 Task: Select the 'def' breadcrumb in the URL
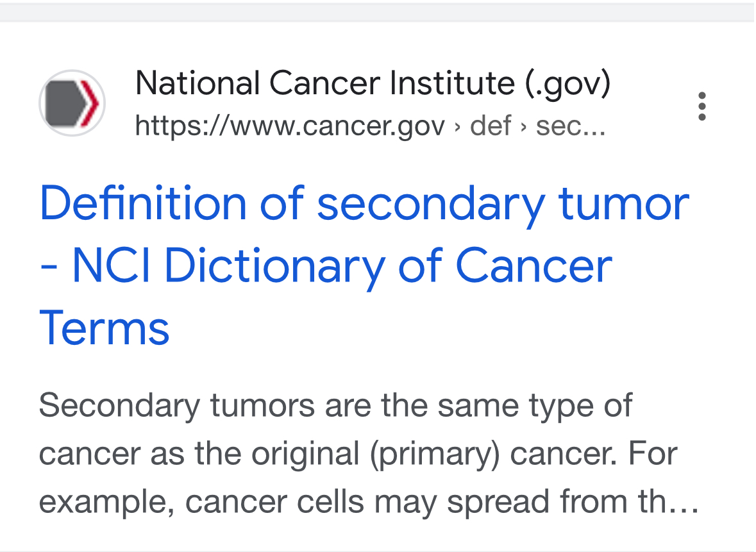coord(490,126)
